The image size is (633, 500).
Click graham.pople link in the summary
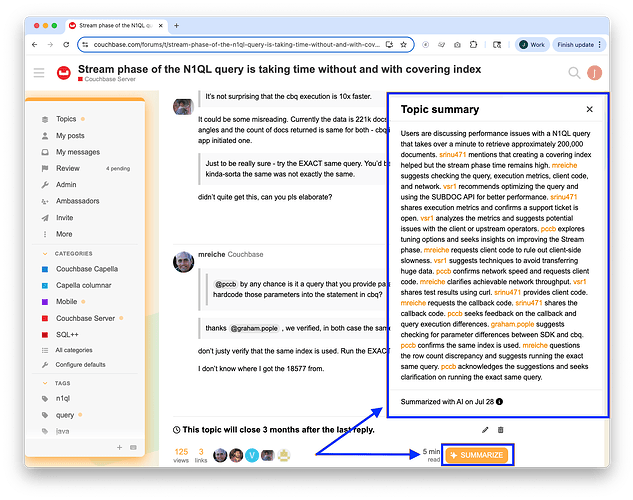pyautogui.click(x=512, y=324)
